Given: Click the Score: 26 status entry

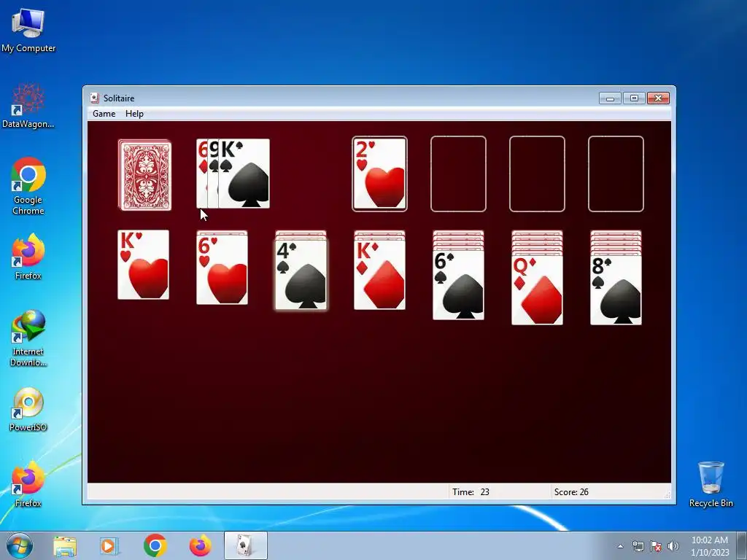Looking at the screenshot, I should point(571,492).
